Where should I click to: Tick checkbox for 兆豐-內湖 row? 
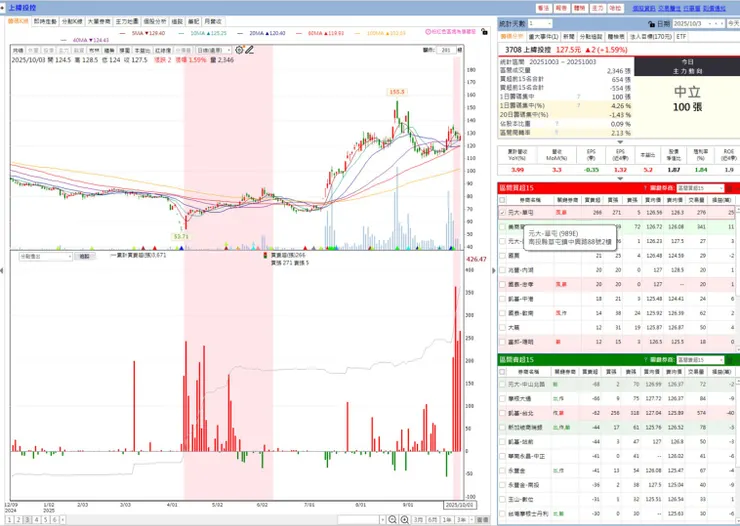click(x=502, y=270)
